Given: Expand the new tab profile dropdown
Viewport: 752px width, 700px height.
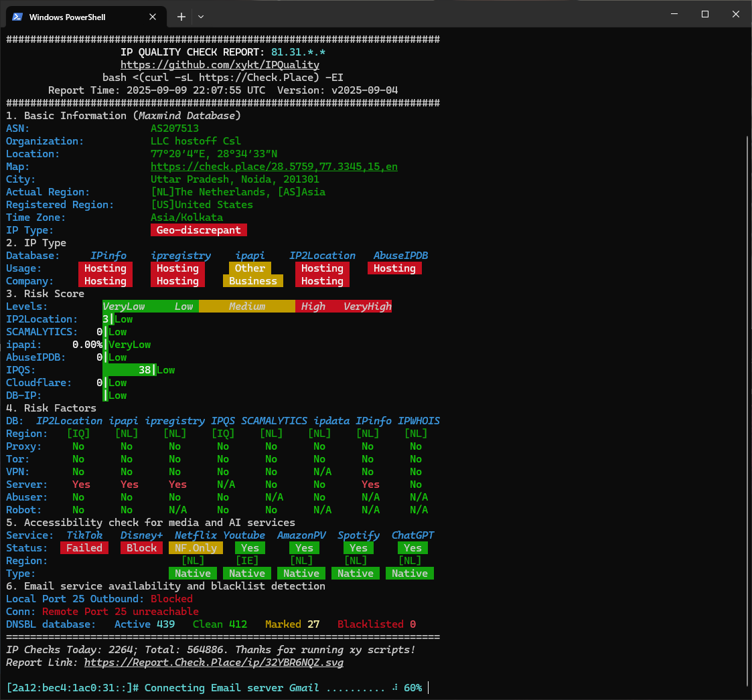Looking at the screenshot, I should point(201,16).
